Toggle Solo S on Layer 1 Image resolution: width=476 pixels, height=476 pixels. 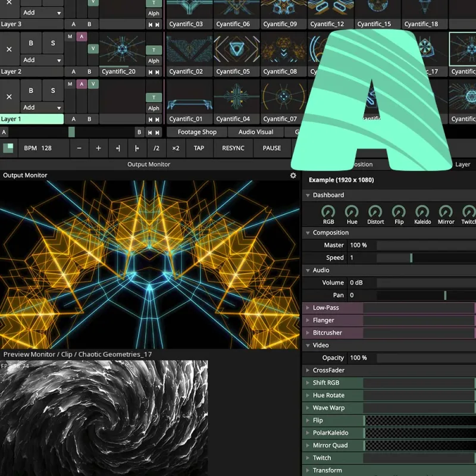pyautogui.click(x=53, y=90)
